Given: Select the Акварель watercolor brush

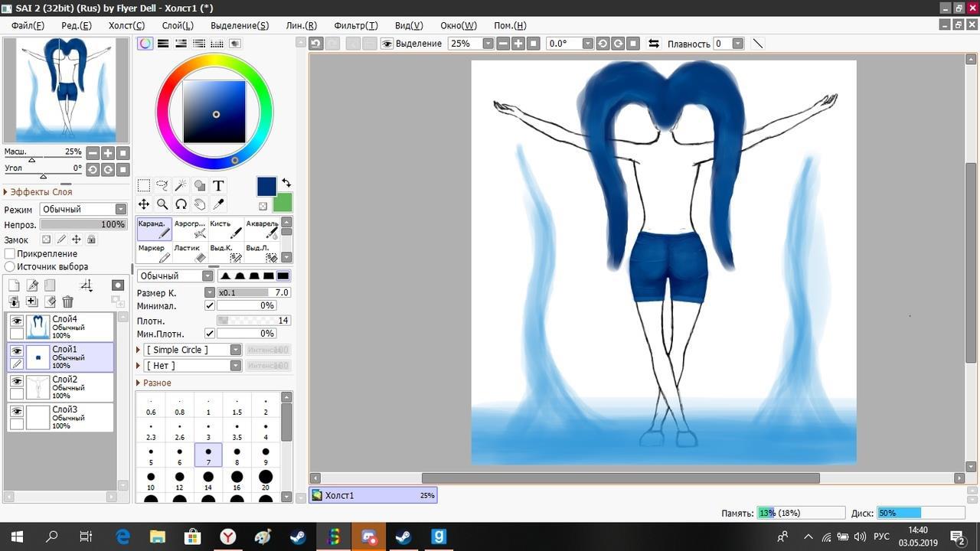Looking at the screenshot, I should pos(263,228).
